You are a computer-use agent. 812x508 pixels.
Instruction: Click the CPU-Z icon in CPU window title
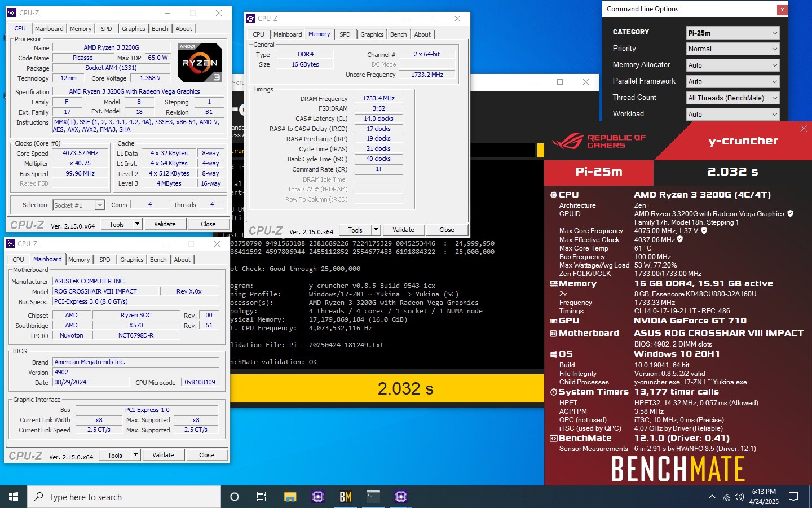[x=12, y=12]
